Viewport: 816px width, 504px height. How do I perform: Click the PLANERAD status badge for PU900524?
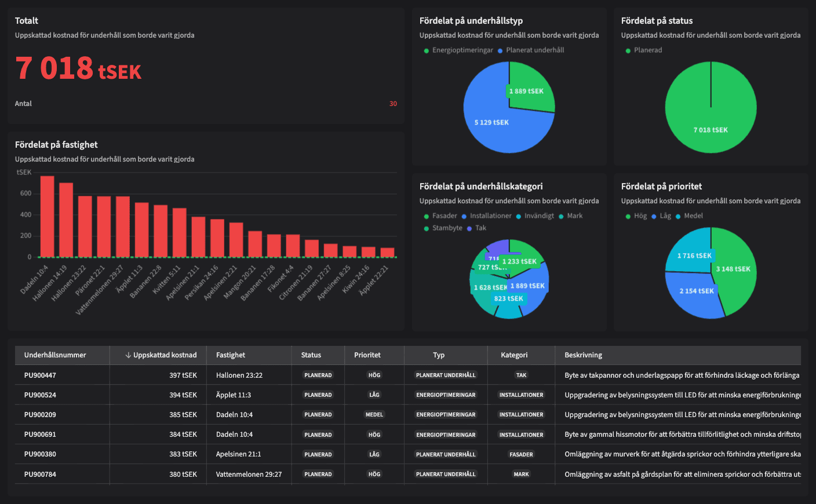point(318,395)
